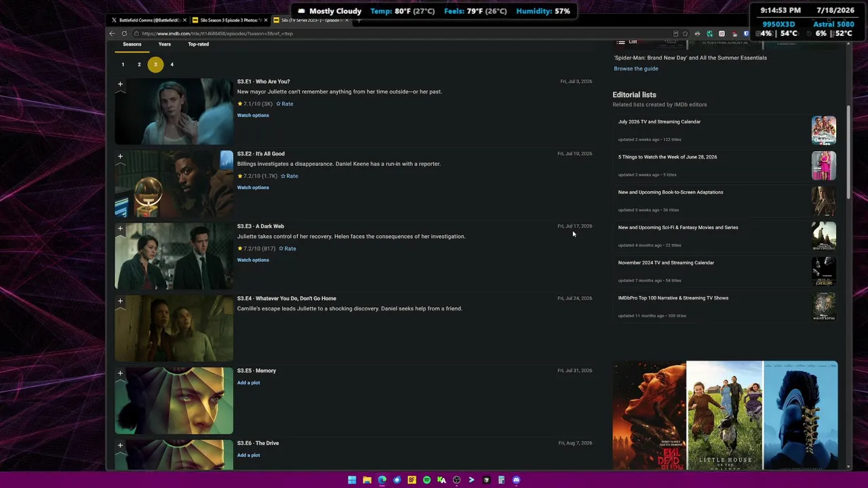Open thumbnail for episode Memory
Screen dimensions: 868x488
174,401
